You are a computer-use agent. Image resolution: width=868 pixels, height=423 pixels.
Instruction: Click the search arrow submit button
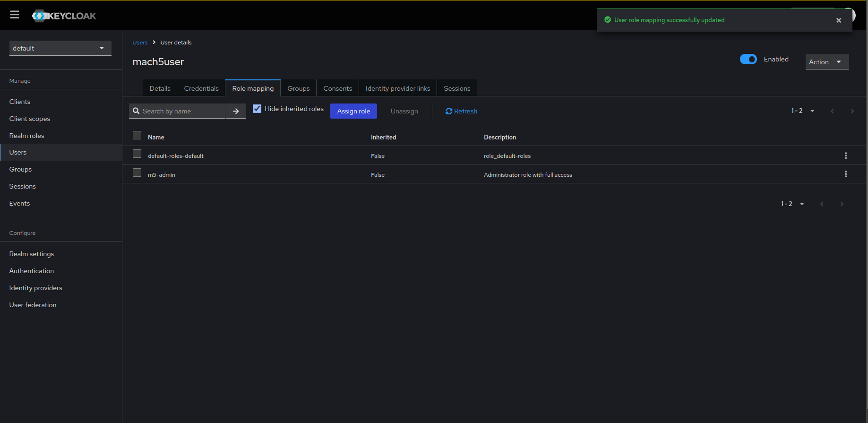[236, 111]
